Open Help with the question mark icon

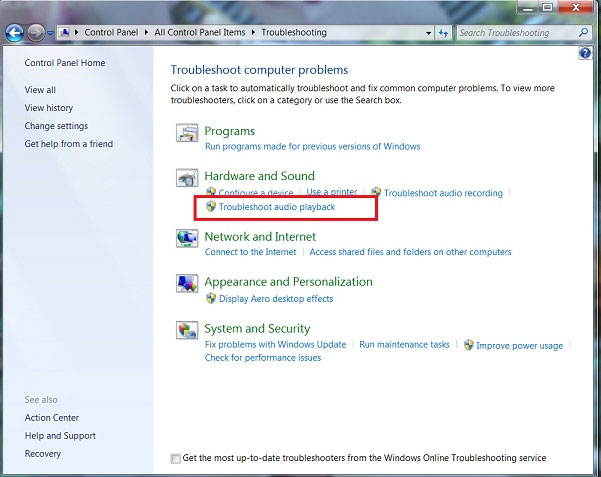585,53
